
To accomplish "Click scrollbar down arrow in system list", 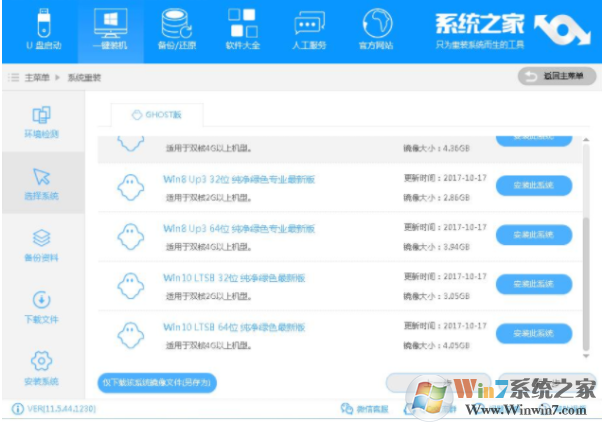I will tap(586, 356).
